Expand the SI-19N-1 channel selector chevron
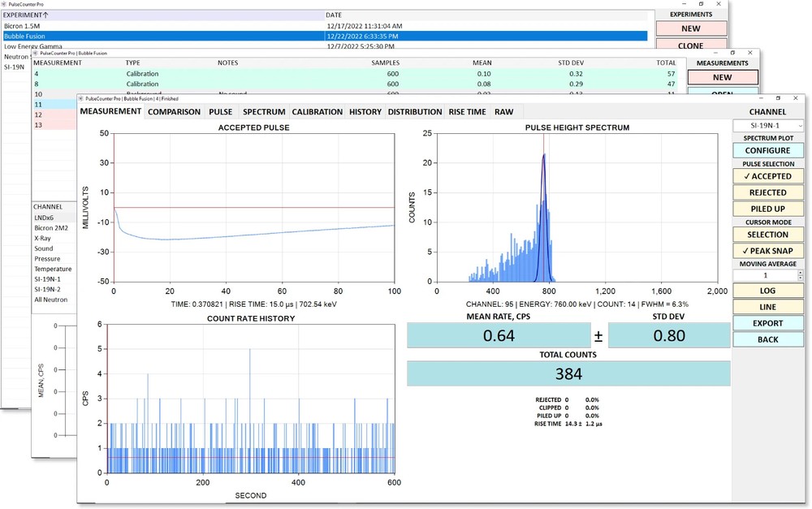The width and height of the screenshot is (812, 509). click(x=800, y=125)
